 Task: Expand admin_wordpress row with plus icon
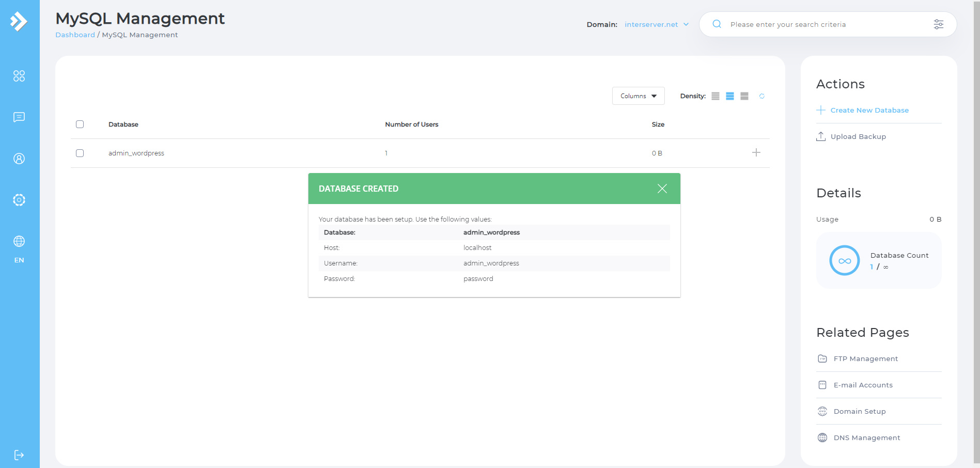(x=756, y=152)
